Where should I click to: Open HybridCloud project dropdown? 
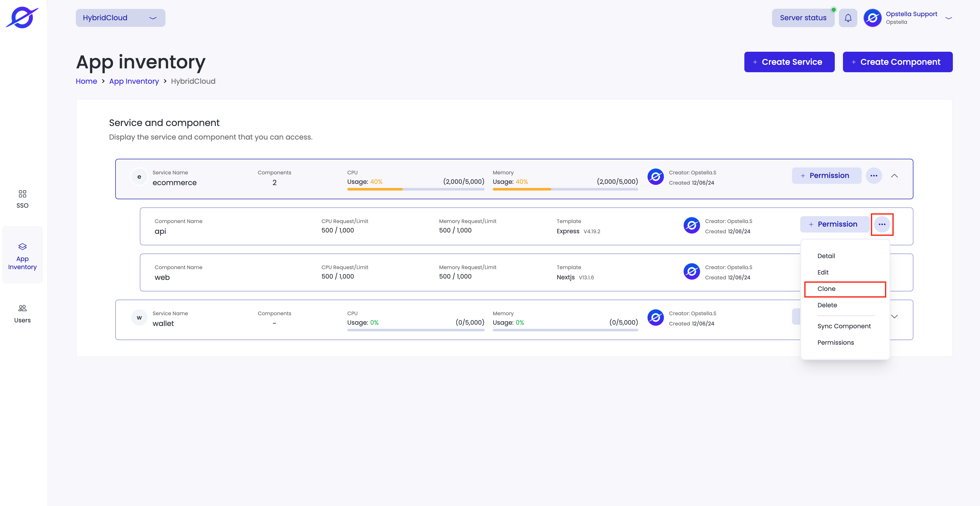tap(120, 18)
